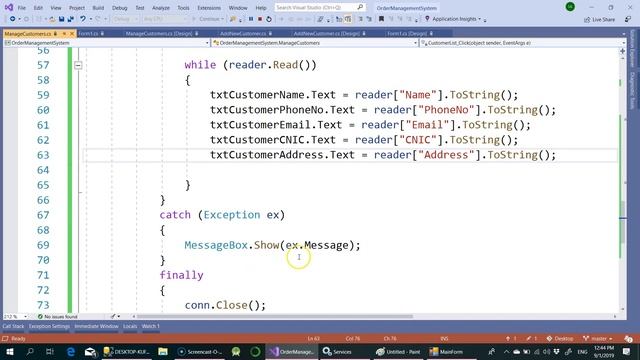The height and width of the screenshot is (360, 640).
Task: Click the Navigate Backward toolbar icon
Action: click(13, 19)
